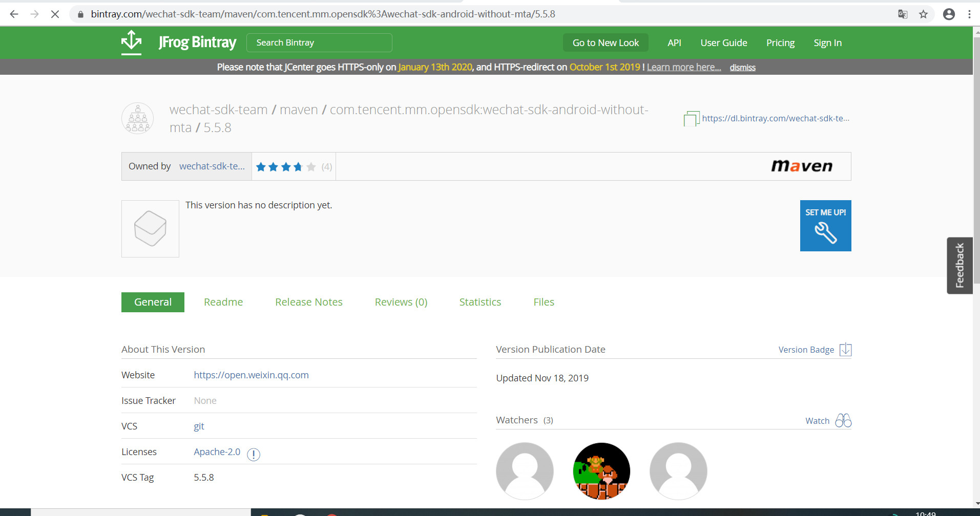This screenshot has width=980, height=516.
Task: Click the wechat-sdk-team organization avatar
Action: coord(138,118)
